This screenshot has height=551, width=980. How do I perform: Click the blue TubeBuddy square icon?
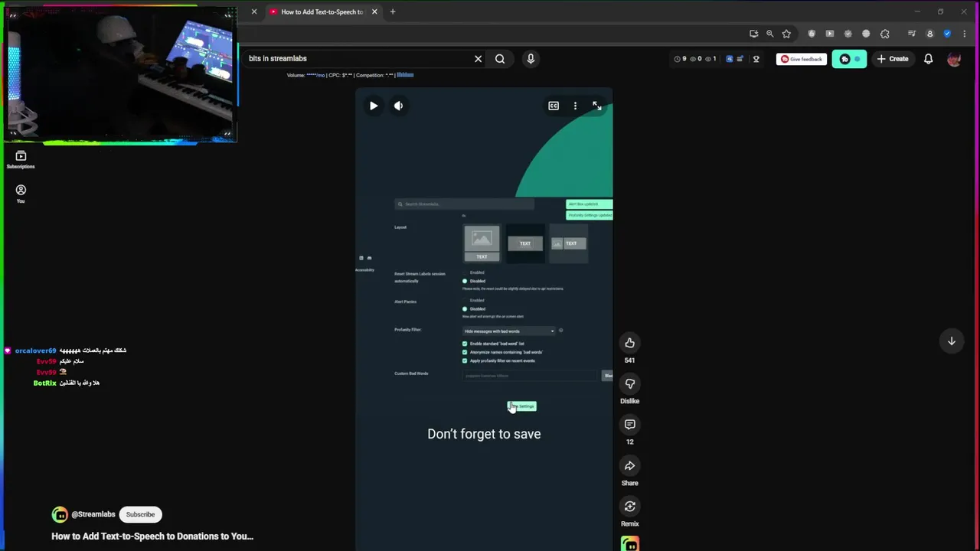tap(729, 59)
